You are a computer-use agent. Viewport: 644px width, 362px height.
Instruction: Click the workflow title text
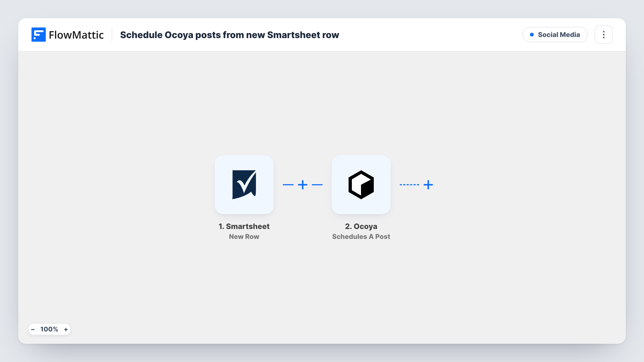pos(229,35)
